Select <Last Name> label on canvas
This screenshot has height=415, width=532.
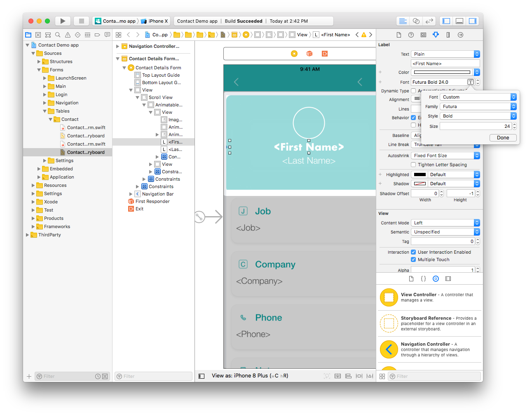click(x=309, y=160)
